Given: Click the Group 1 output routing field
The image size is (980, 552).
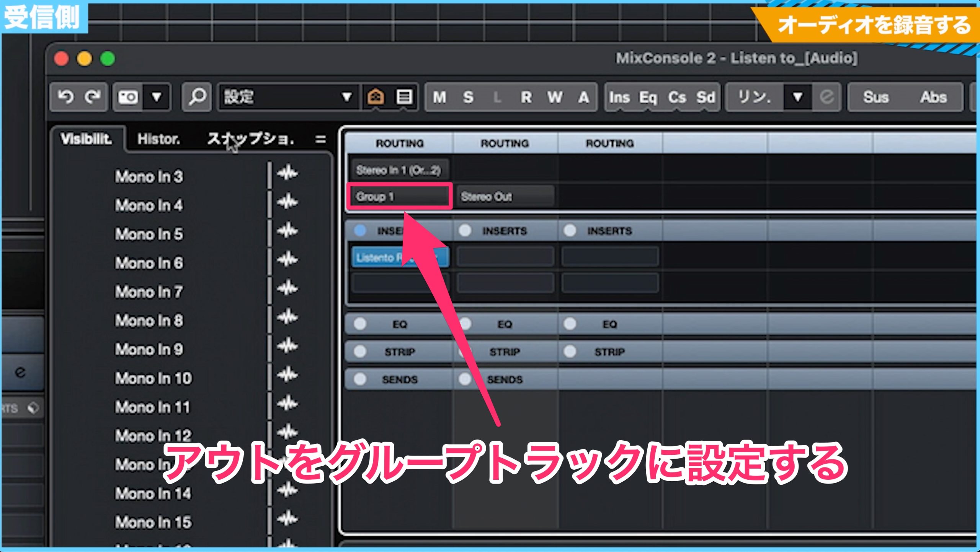Looking at the screenshot, I should tap(399, 197).
